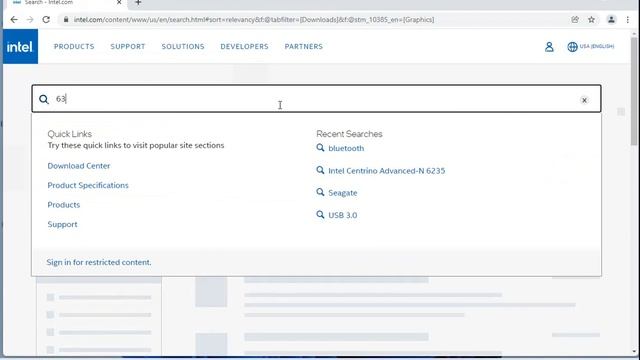Bookmark this page with the star icon
The height and width of the screenshot is (360, 640).
(x=591, y=20)
